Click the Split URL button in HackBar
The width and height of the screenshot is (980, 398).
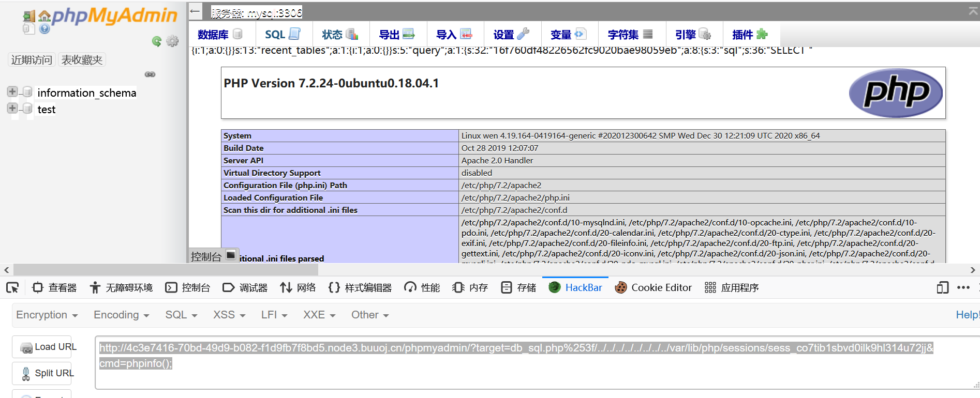(42, 373)
